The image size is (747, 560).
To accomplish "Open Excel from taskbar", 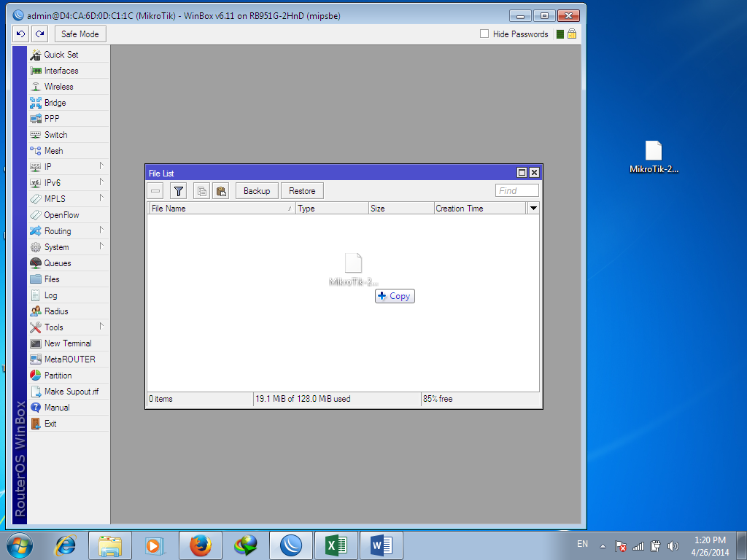I will point(336,545).
